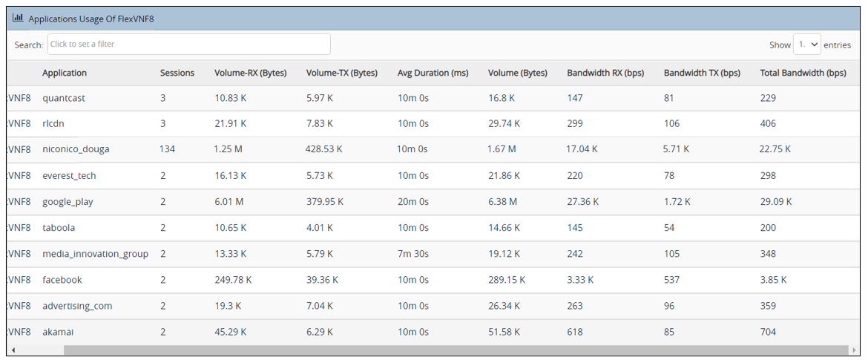Screen dimensions: 868x363
Task: Select the niconico_douga application row
Action: coord(434,150)
